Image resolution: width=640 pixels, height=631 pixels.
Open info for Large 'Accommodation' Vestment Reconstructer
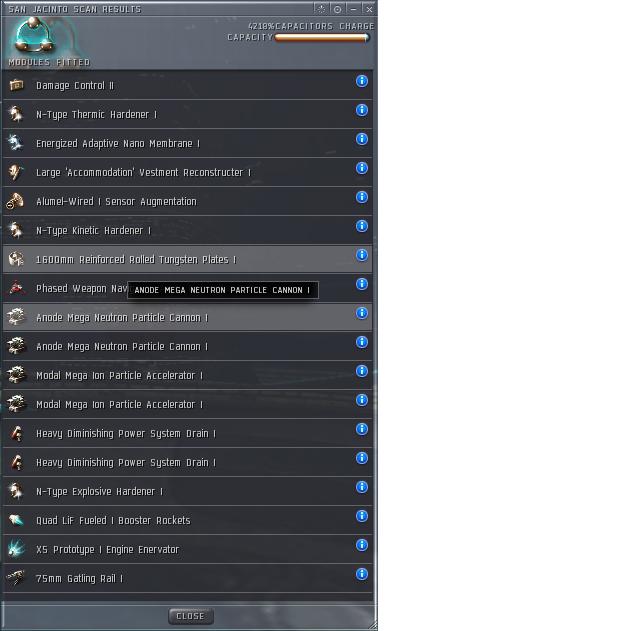click(x=362, y=168)
